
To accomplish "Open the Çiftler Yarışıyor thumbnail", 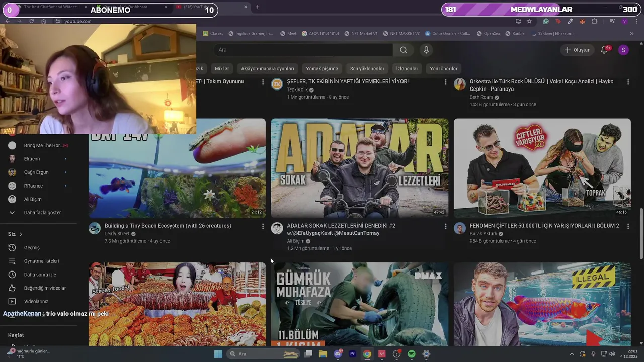I will pyautogui.click(x=542, y=168).
